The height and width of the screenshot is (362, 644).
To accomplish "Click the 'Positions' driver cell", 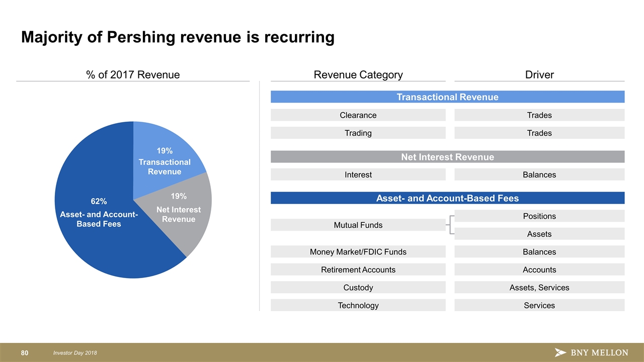I will tap(539, 216).
